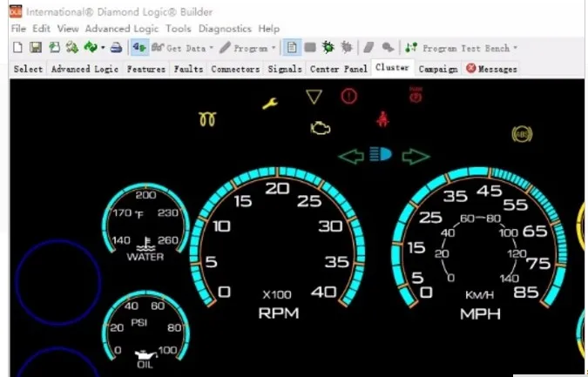
Task: Open the Edit menu
Action: (x=41, y=29)
